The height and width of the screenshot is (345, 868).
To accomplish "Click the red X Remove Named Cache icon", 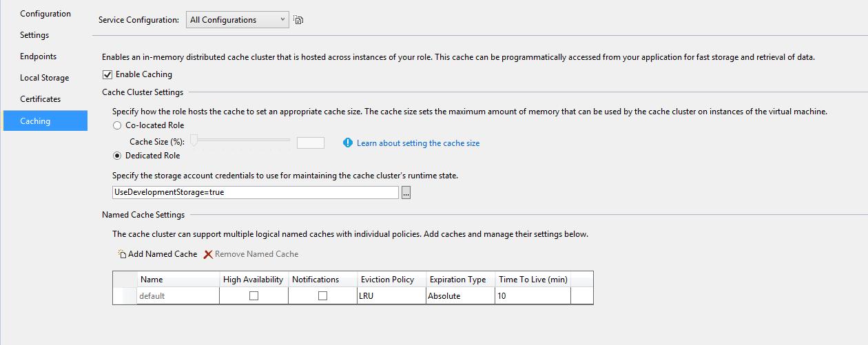I will click(x=208, y=254).
